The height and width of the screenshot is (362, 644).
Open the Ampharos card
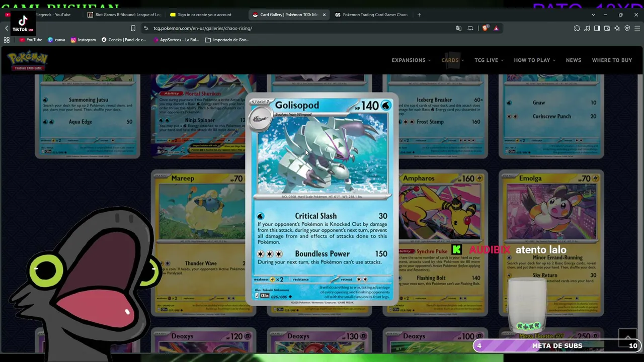coord(443,243)
